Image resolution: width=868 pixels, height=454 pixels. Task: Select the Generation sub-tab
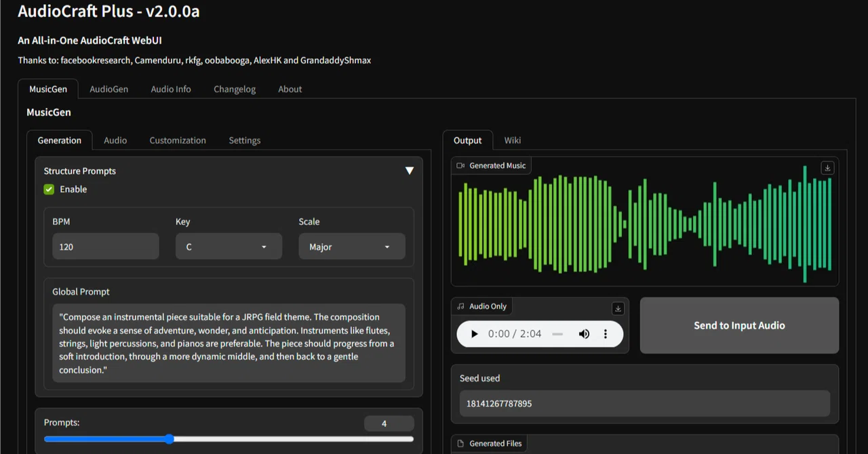(60, 140)
